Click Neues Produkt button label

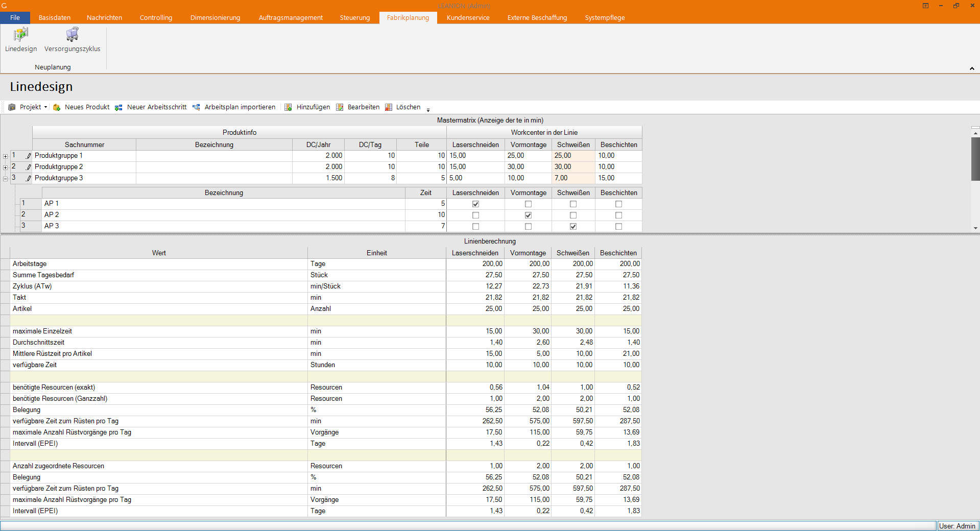(x=87, y=107)
